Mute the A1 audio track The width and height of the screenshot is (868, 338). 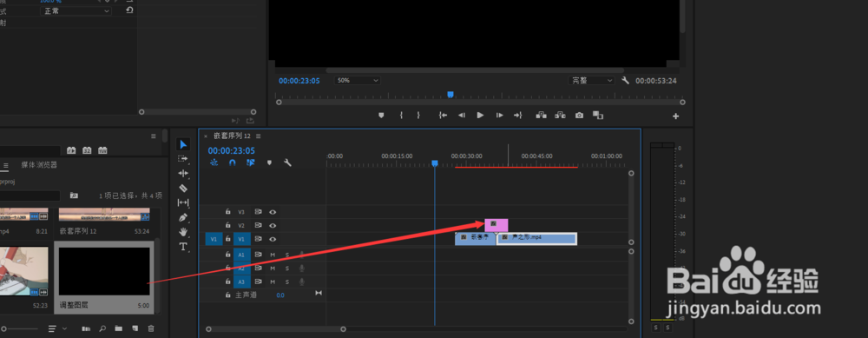273,255
